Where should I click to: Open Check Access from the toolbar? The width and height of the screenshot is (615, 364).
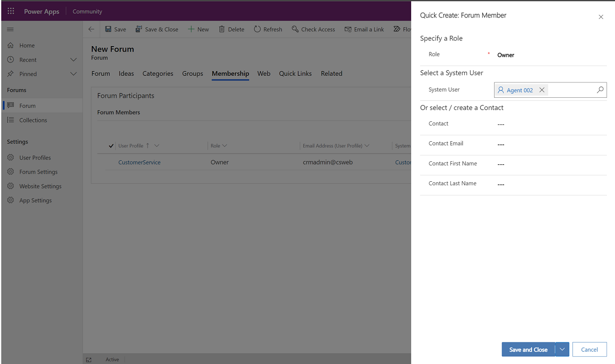coord(313,29)
